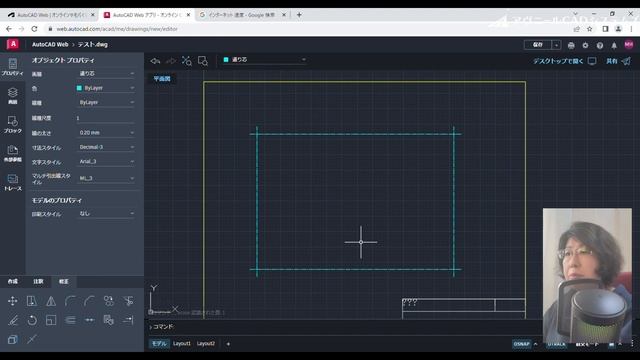Select the Trim scissors tool icon
This screenshot has width=640, height=360.
pos(128,301)
